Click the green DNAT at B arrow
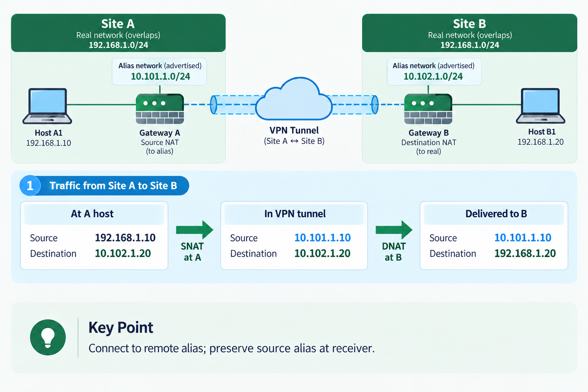The image size is (588, 392). 394,230
